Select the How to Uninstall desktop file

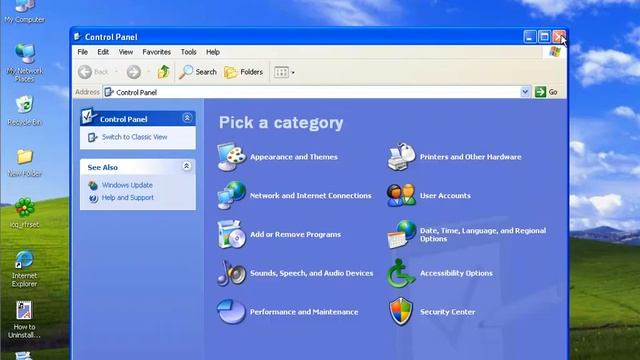24,320
